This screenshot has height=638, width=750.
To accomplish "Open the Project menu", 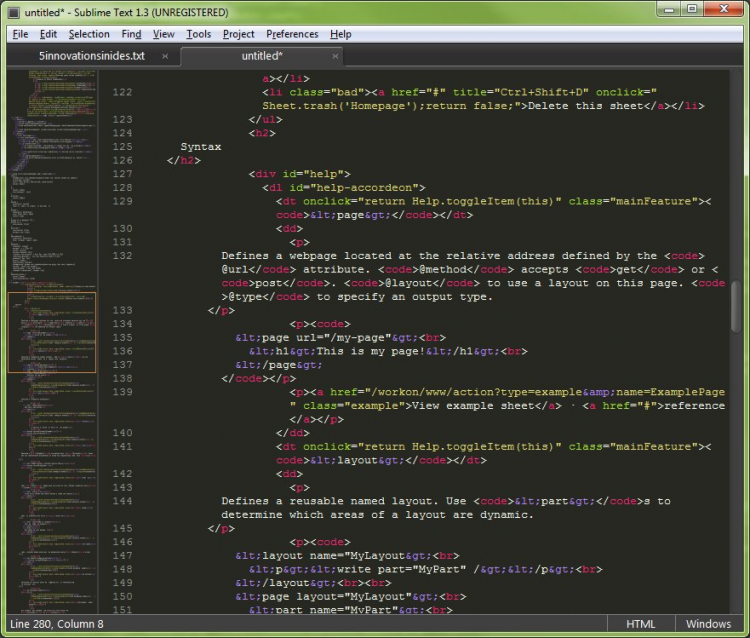I will (x=238, y=34).
